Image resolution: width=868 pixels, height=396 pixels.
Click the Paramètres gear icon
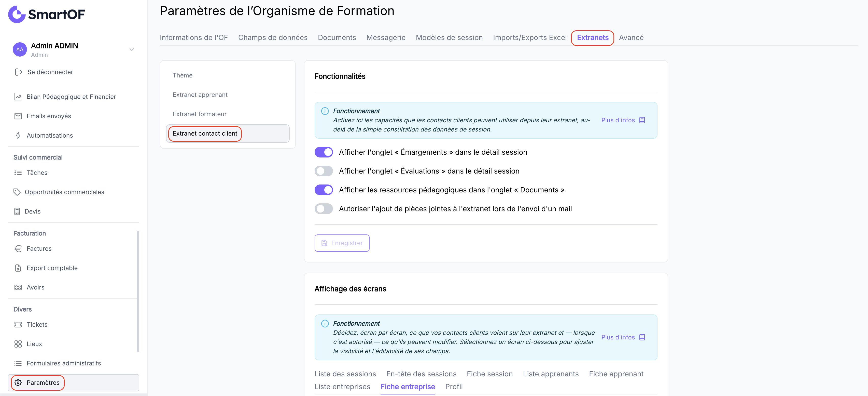[18, 382]
